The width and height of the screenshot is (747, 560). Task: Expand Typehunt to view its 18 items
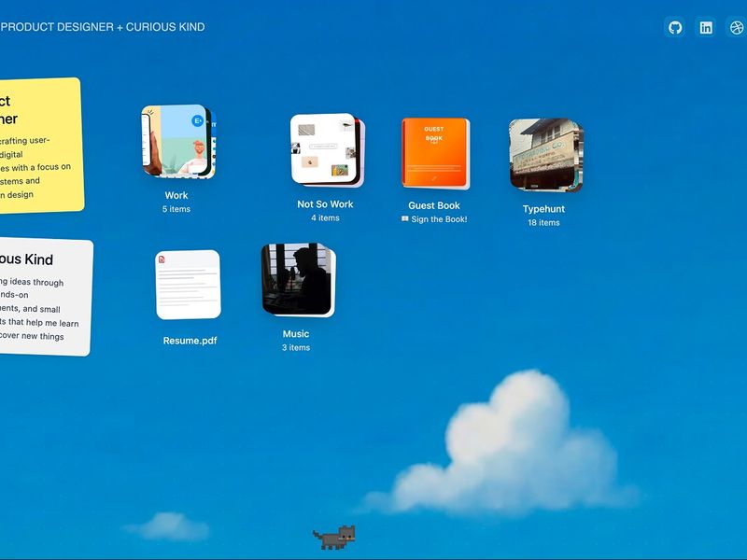[546, 152]
